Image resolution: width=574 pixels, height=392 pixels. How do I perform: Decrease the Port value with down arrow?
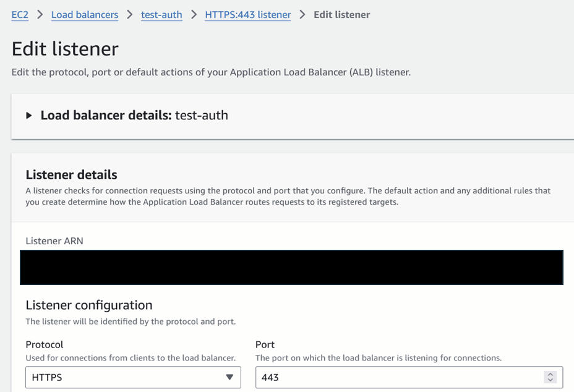pos(550,380)
